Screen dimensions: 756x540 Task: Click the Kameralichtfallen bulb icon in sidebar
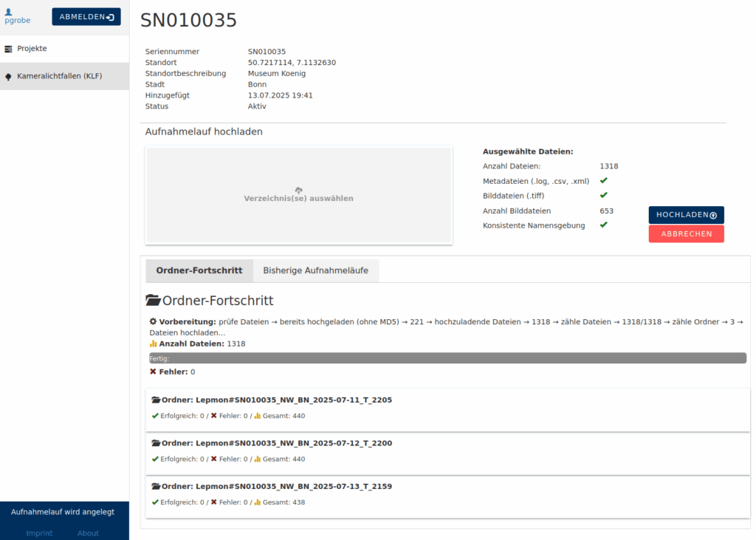pyautogui.click(x=8, y=77)
